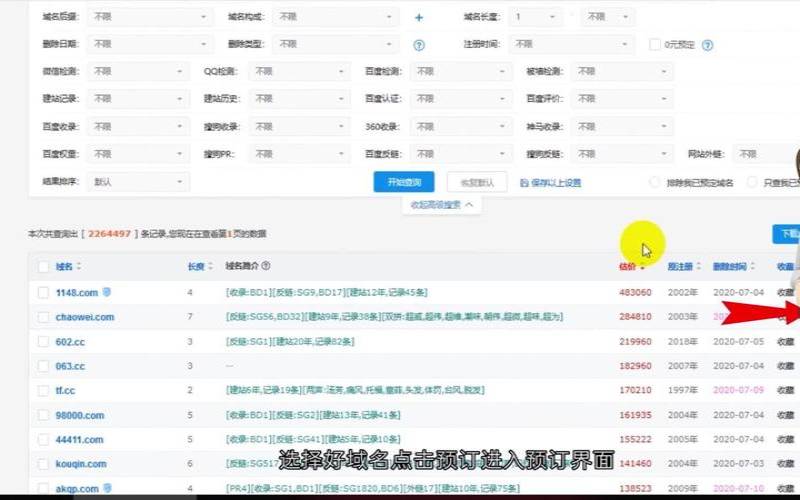Open the QQ检测 dropdown

coord(299,71)
